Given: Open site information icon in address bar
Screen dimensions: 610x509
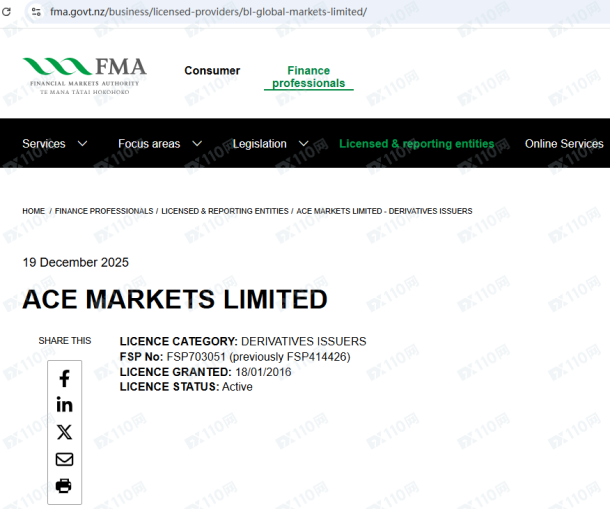Looking at the screenshot, I should (36, 12).
